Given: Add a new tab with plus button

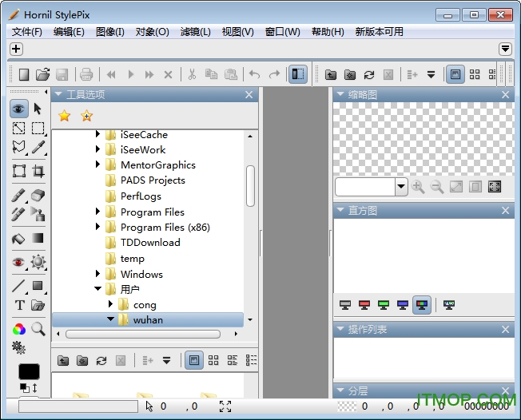Looking at the screenshot, I should point(16,49).
